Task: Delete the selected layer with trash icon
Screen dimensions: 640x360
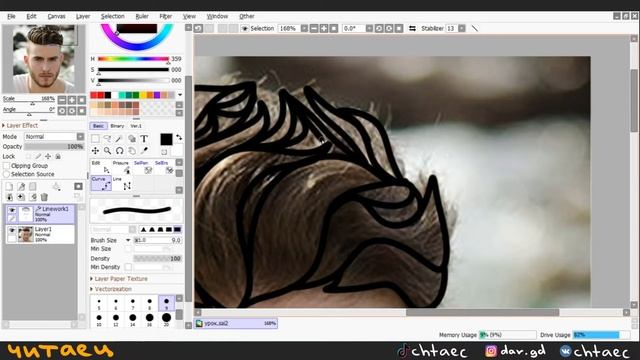Action: click(44, 197)
